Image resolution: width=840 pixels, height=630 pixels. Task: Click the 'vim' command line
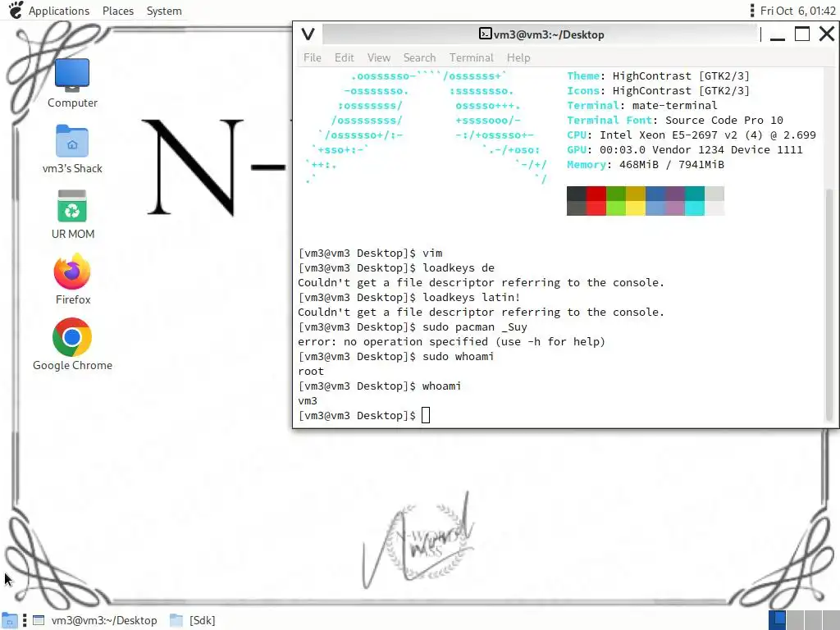(x=370, y=253)
